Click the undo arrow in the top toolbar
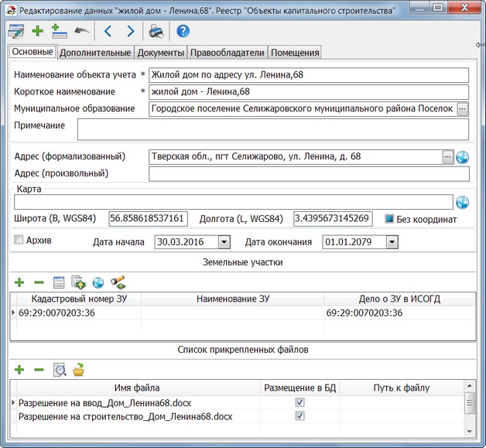The height and width of the screenshot is (448, 486). (x=81, y=32)
